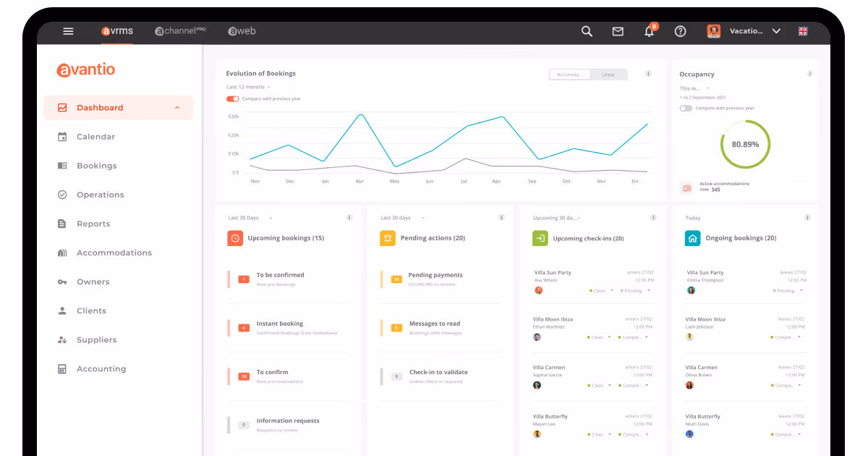
Task: Click the Evolution of Bookings info icon
Action: [x=648, y=74]
